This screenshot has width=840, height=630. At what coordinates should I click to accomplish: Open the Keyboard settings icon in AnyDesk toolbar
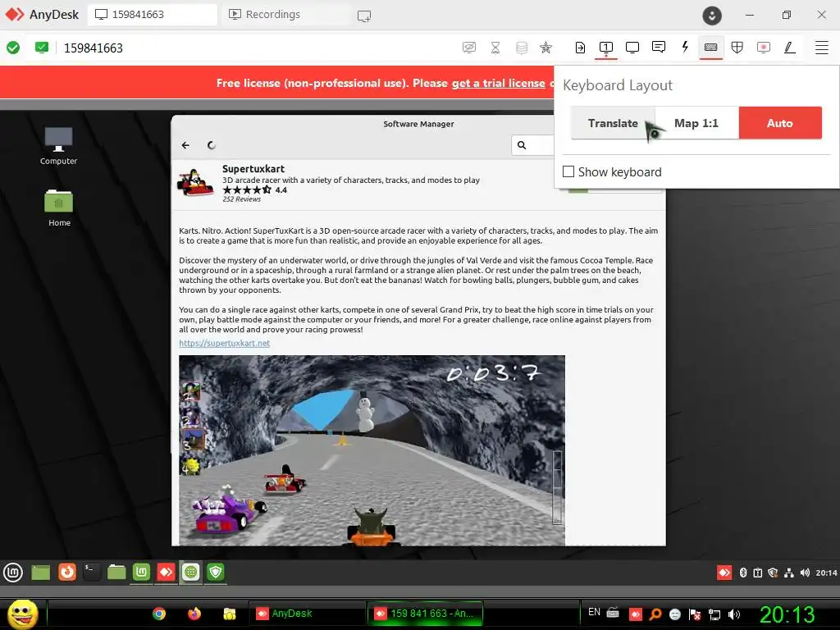(x=711, y=48)
